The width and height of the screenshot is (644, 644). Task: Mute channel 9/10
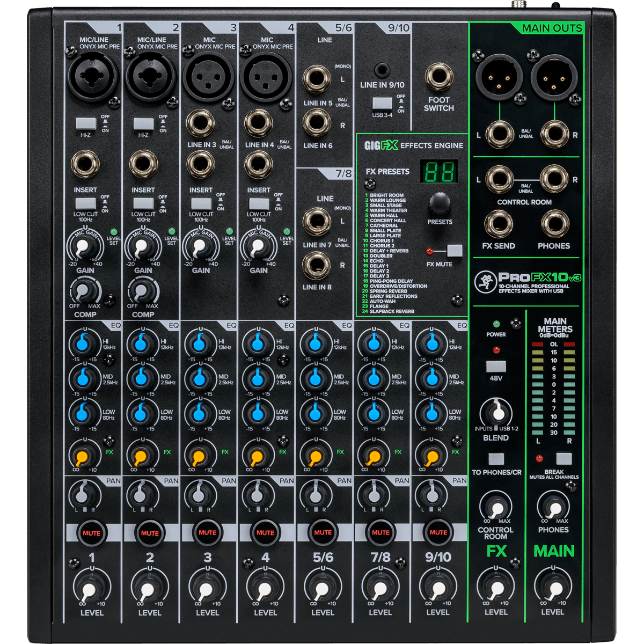pos(438,533)
